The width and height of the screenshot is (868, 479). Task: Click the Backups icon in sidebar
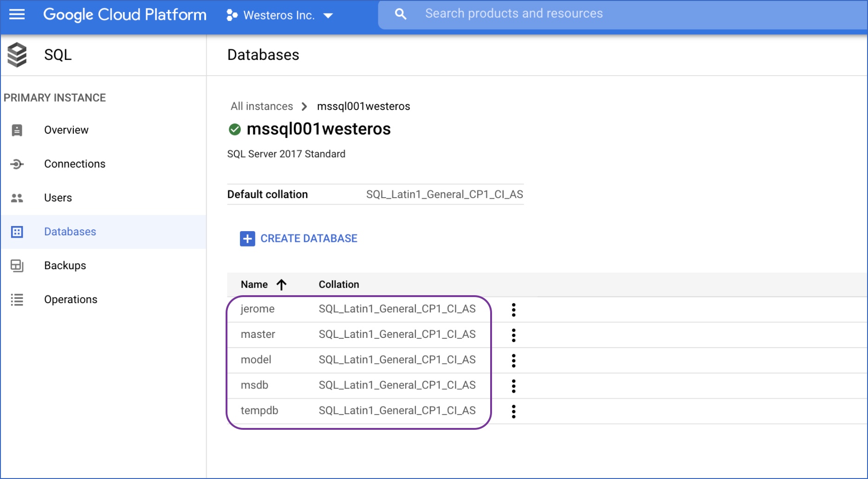(17, 265)
